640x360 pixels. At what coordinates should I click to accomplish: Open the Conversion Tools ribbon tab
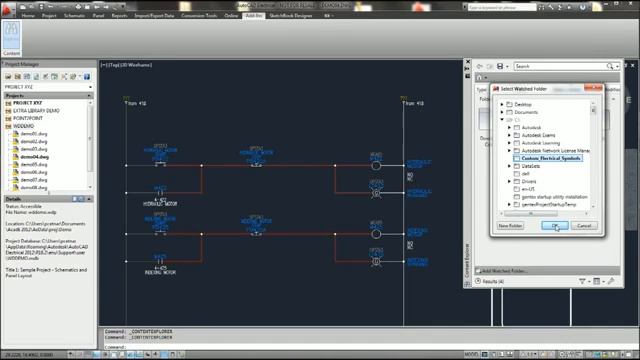pyautogui.click(x=199, y=16)
